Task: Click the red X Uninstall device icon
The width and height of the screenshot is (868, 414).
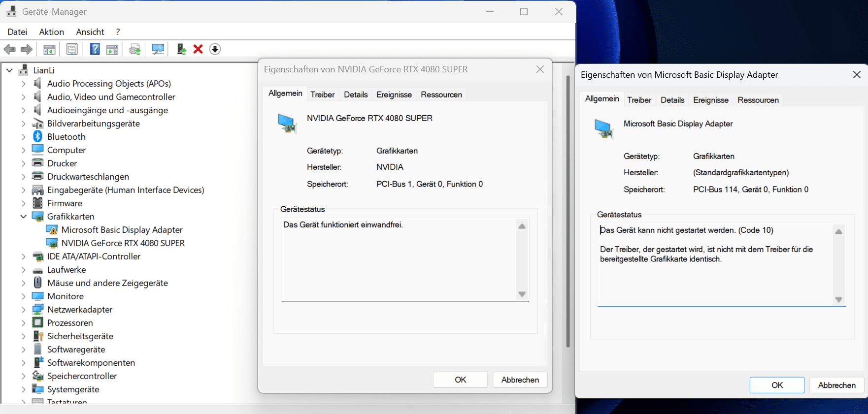Action: 198,49
